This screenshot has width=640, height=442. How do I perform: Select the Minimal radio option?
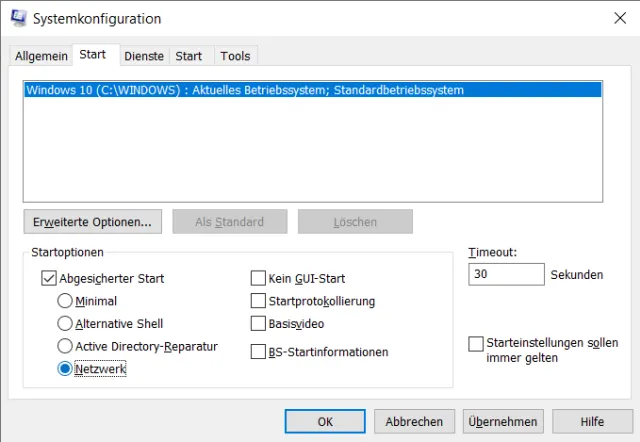point(66,301)
